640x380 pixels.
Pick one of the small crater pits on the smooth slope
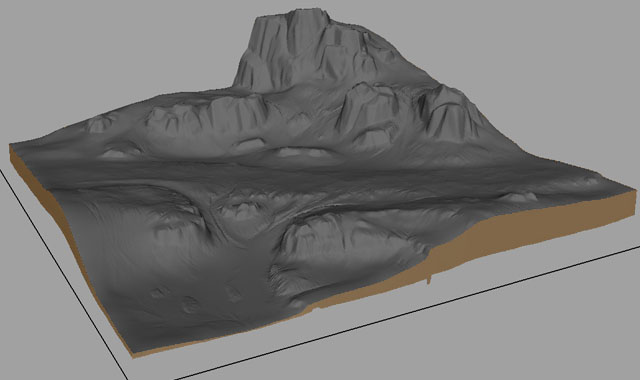click(190, 304)
